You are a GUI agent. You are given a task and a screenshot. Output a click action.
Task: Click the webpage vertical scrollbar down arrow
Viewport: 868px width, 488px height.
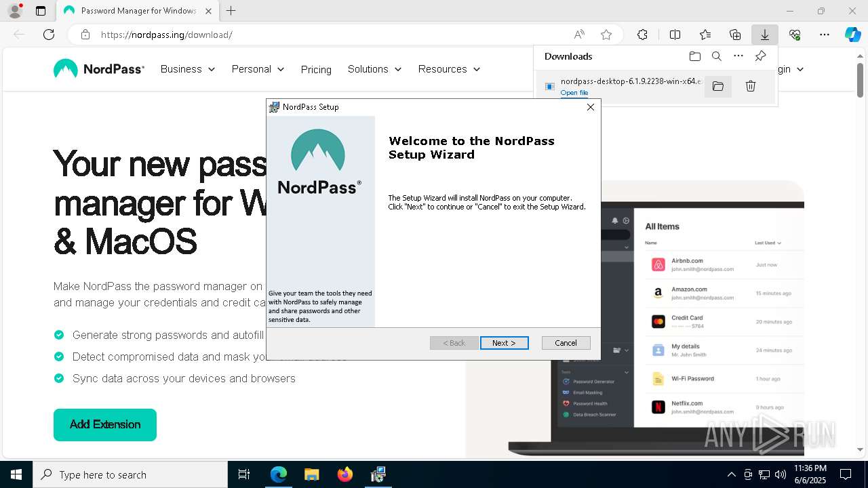click(861, 449)
